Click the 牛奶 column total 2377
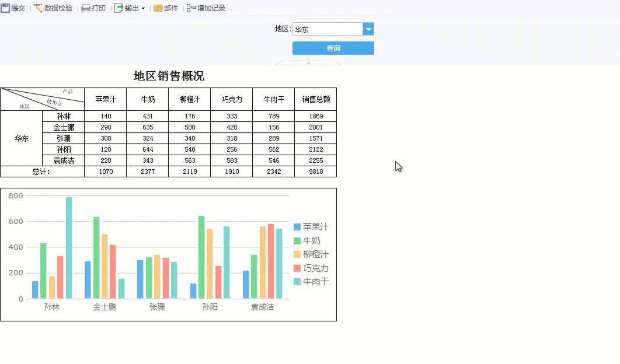The image size is (620, 364). point(148,171)
